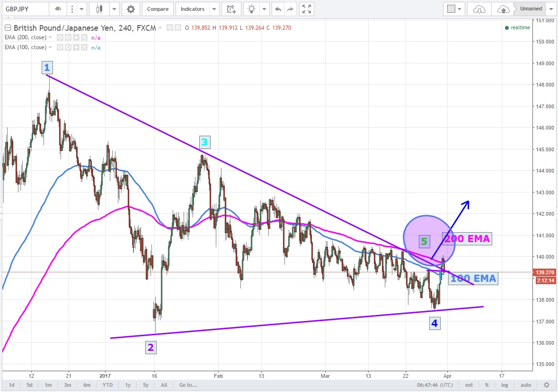Open dropdown next to Unnamed layout
The height and width of the screenshot is (392, 558).
[x=551, y=9]
